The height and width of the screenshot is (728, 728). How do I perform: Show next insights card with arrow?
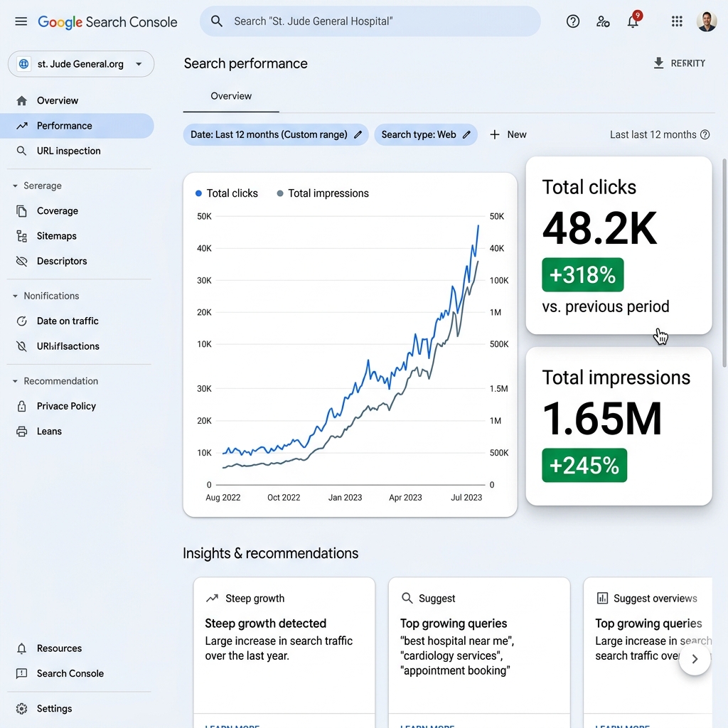pos(695,659)
